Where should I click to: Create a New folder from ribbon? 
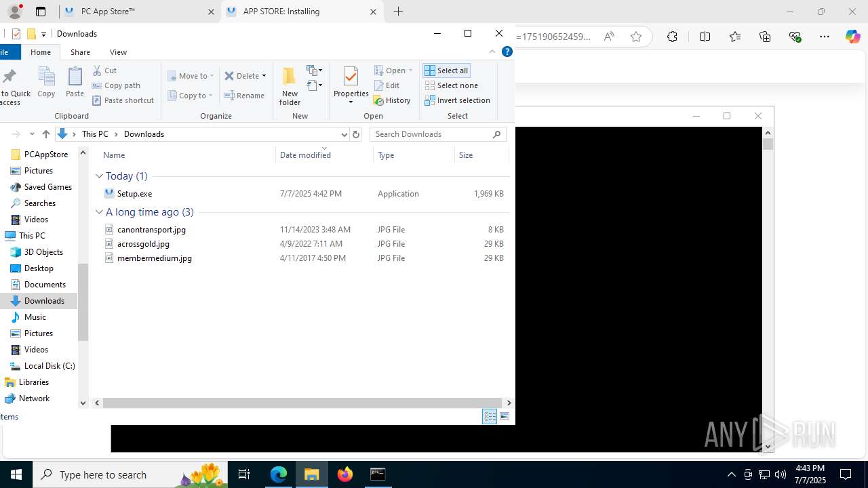coord(290,86)
